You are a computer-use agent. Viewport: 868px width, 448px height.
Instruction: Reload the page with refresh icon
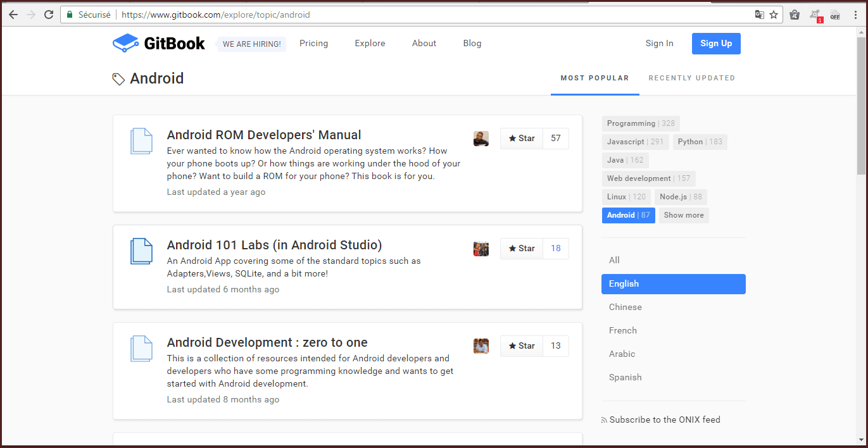pyautogui.click(x=49, y=15)
